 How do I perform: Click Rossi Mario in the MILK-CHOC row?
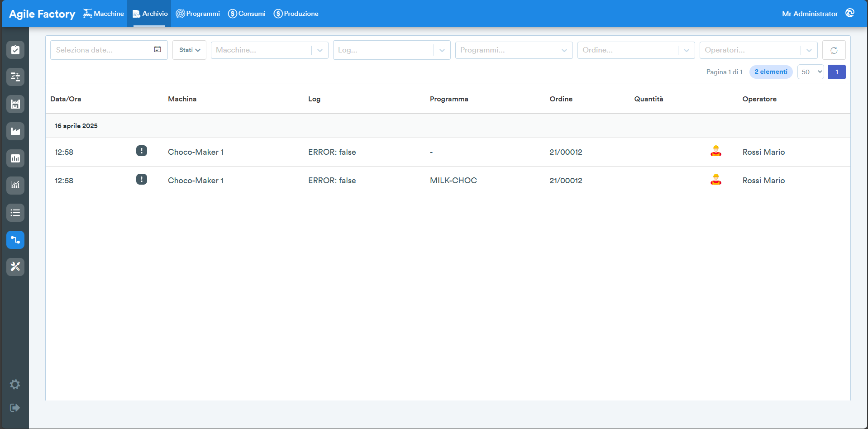click(763, 181)
